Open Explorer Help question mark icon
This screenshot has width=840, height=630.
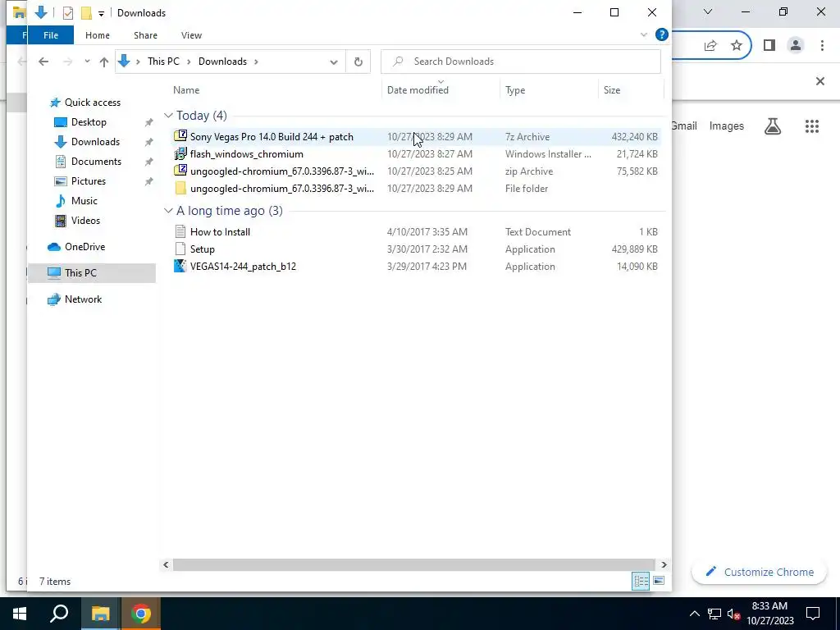(x=662, y=34)
